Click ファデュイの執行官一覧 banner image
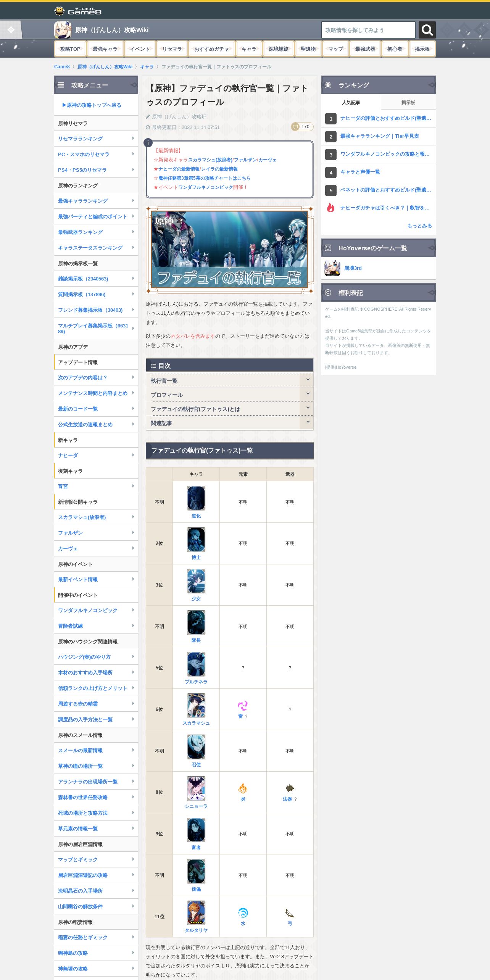 click(x=230, y=250)
